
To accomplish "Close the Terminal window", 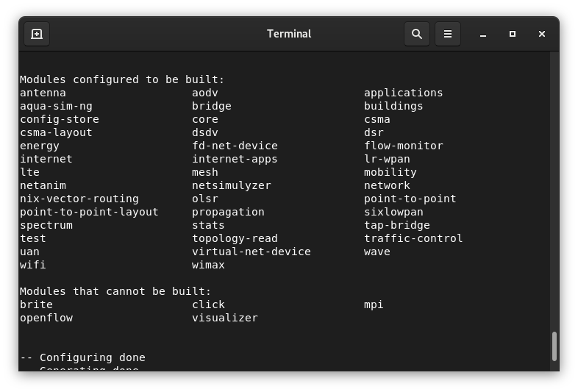I will coord(541,34).
